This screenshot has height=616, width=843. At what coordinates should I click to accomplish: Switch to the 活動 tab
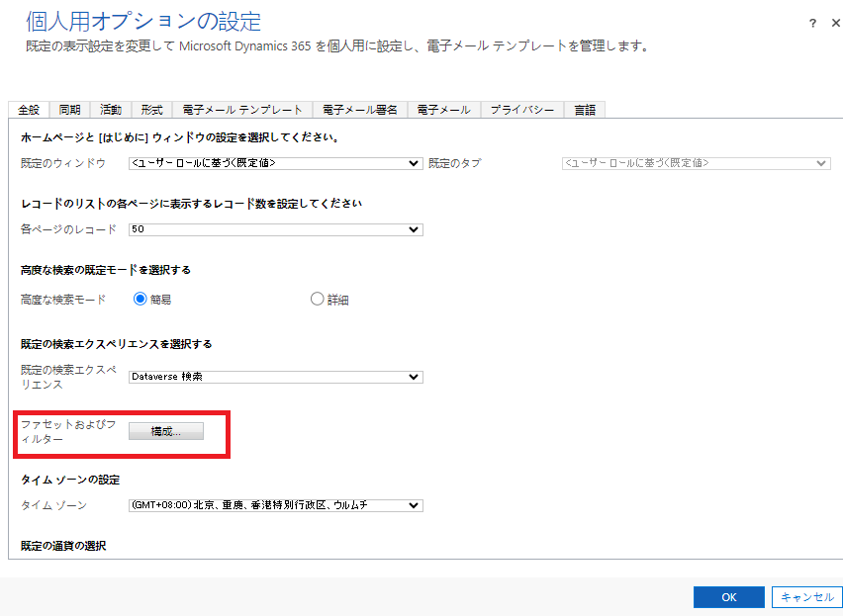click(x=110, y=109)
